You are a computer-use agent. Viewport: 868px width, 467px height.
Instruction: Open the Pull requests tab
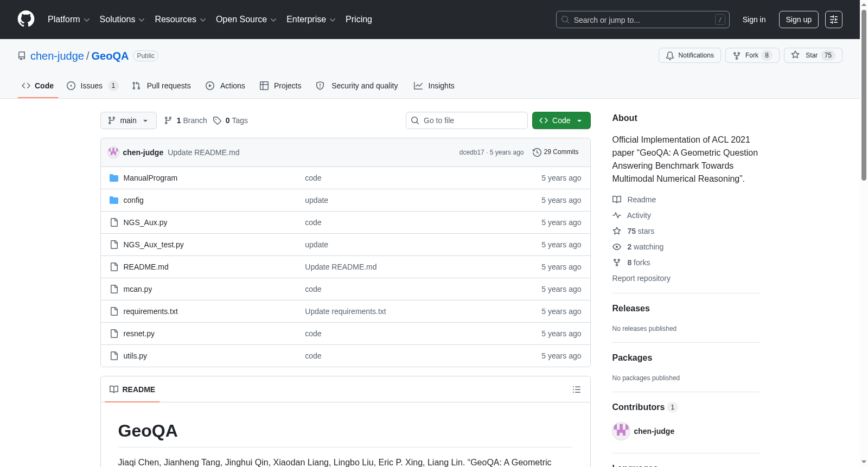162,86
